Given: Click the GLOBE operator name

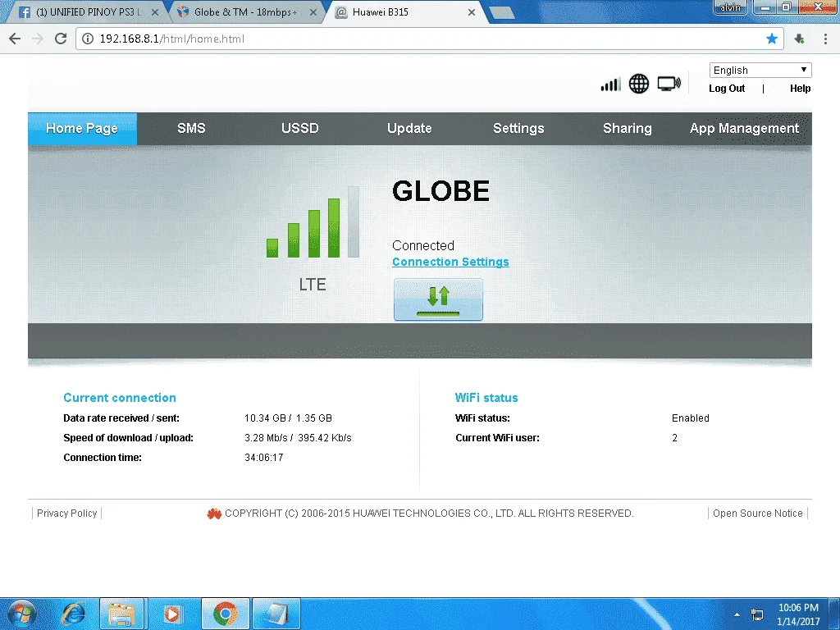Looking at the screenshot, I should [x=441, y=190].
